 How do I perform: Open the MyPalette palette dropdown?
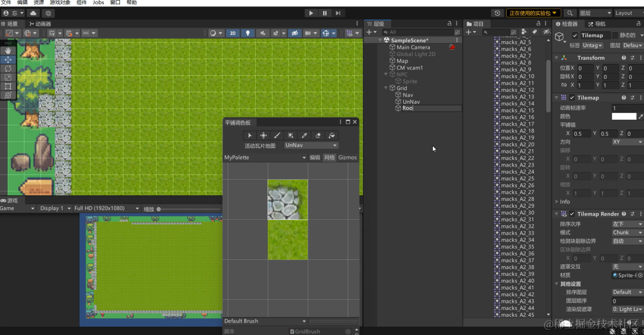coord(265,157)
